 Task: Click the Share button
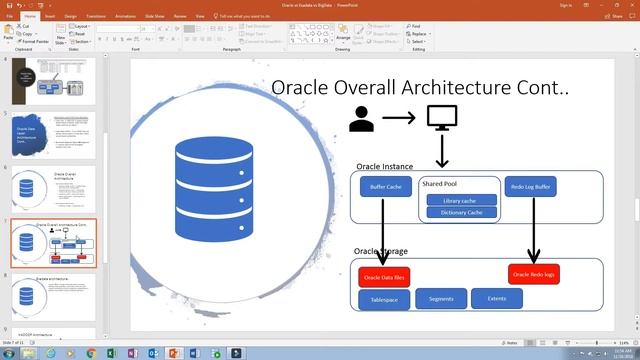(x=613, y=16)
